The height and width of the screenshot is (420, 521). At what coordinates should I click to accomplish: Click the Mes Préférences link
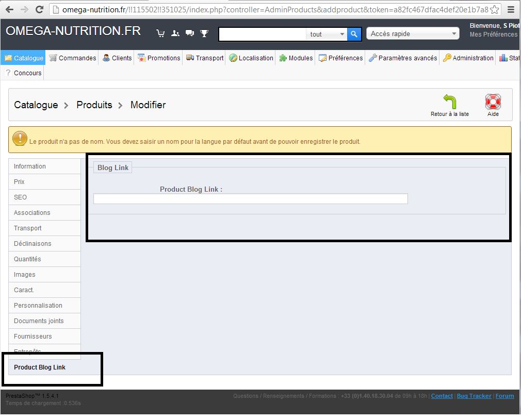click(x=494, y=34)
